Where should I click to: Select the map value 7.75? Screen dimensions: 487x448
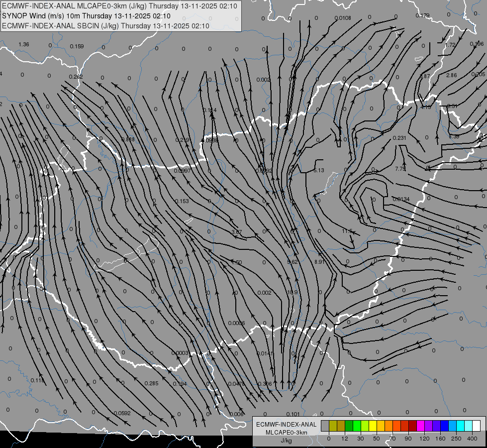click(400, 169)
